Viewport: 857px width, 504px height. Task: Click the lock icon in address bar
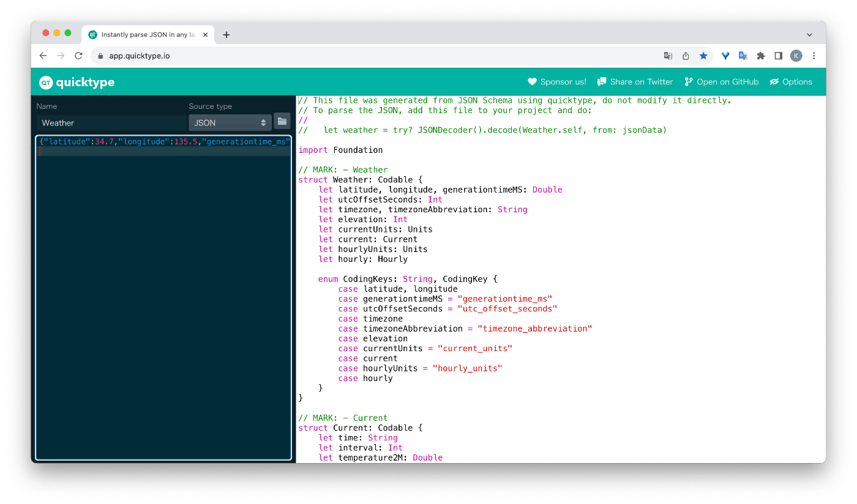click(101, 56)
